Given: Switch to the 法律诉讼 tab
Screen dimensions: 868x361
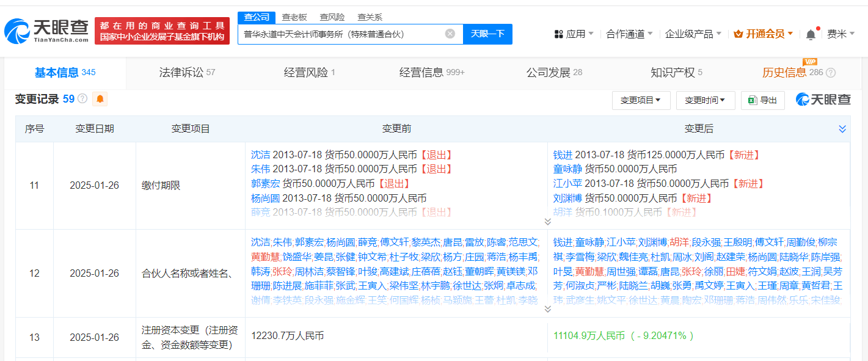Looking at the screenshot, I should tap(187, 73).
